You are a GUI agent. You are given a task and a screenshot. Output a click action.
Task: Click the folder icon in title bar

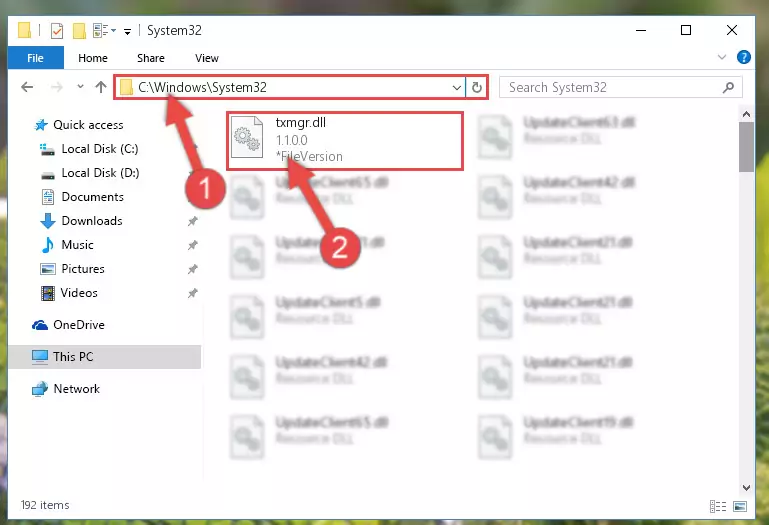25,30
